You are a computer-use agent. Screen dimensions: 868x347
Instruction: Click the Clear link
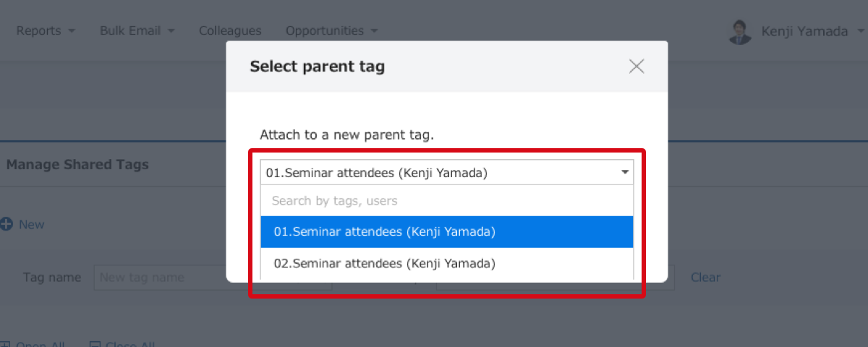pos(705,278)
